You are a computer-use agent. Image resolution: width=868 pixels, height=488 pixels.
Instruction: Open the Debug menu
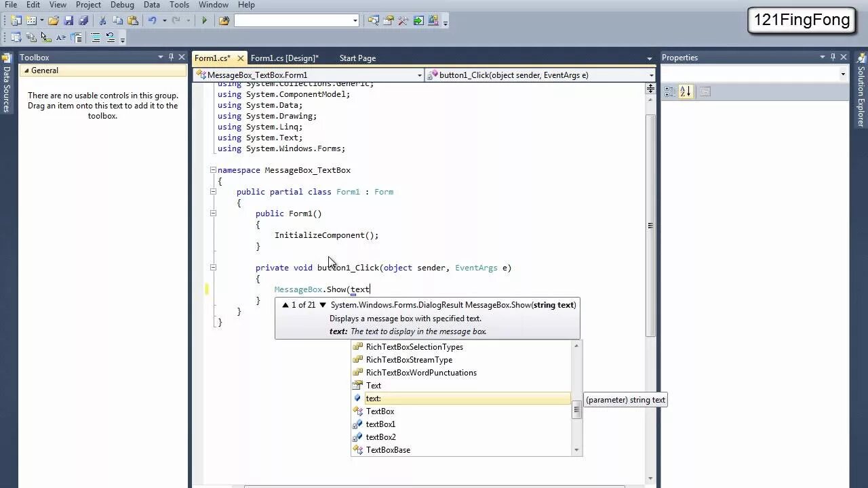tap(122, 5)
